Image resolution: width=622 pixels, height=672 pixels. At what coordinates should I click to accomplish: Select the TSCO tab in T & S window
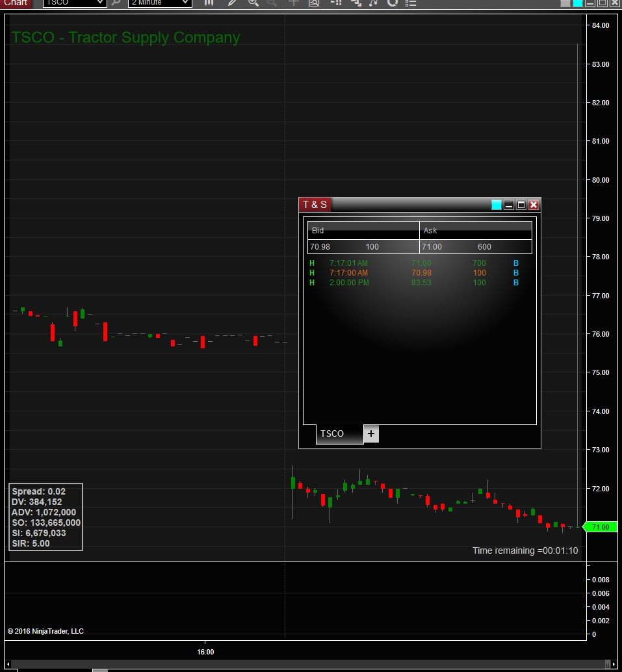(339, 433)
